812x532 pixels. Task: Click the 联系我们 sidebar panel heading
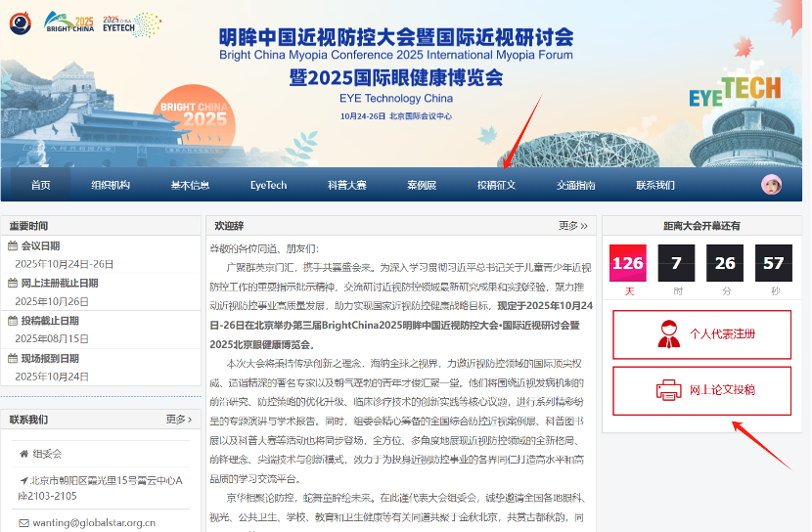[28, 420]
